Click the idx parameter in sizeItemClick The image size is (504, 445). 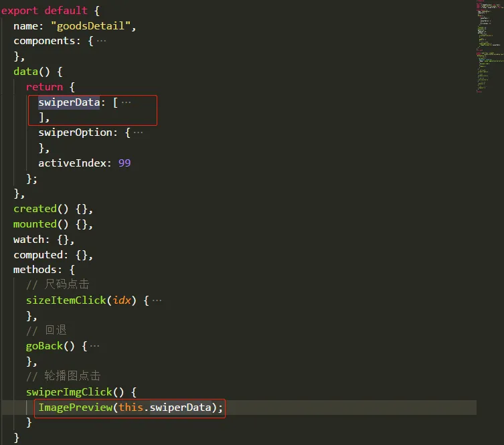[122, 300]
